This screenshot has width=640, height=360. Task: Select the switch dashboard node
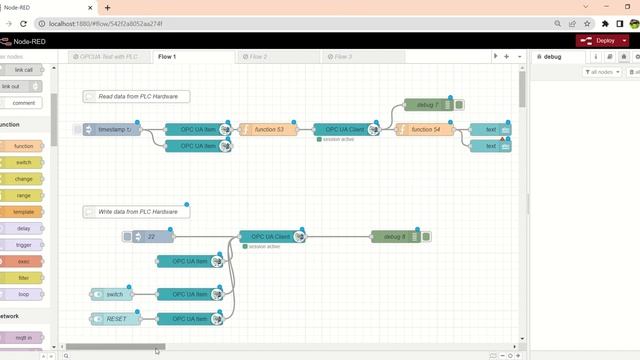pyautogui.click(x=112, y=294)
